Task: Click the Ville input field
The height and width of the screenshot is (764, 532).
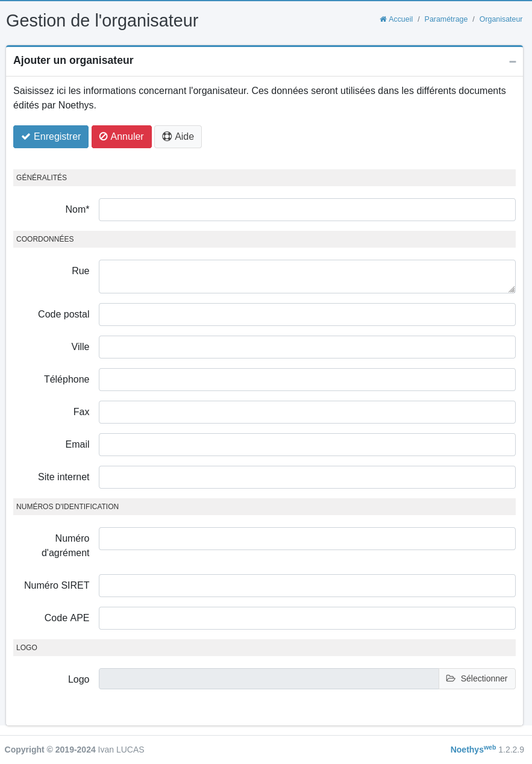Action: [x=307, y=347]
